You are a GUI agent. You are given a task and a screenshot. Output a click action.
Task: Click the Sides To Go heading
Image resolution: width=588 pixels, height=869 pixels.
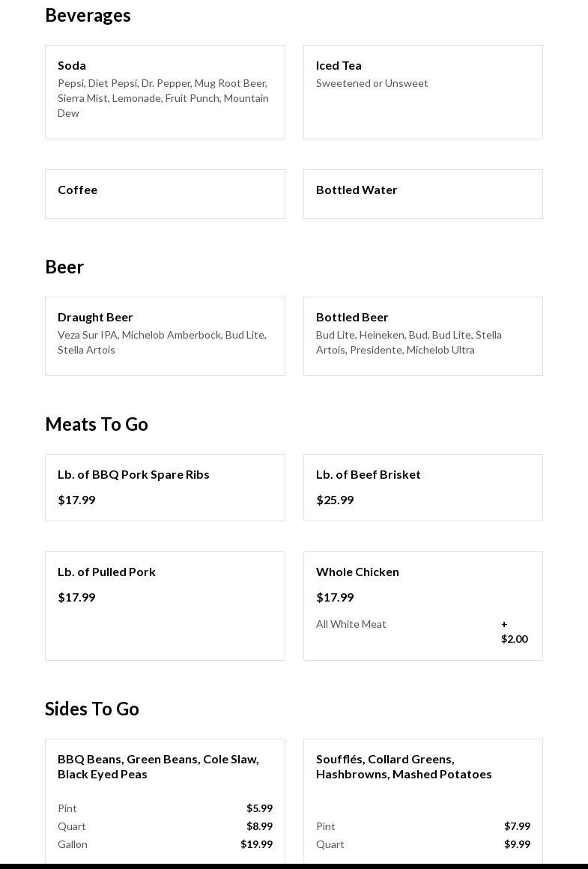point(92,709)
